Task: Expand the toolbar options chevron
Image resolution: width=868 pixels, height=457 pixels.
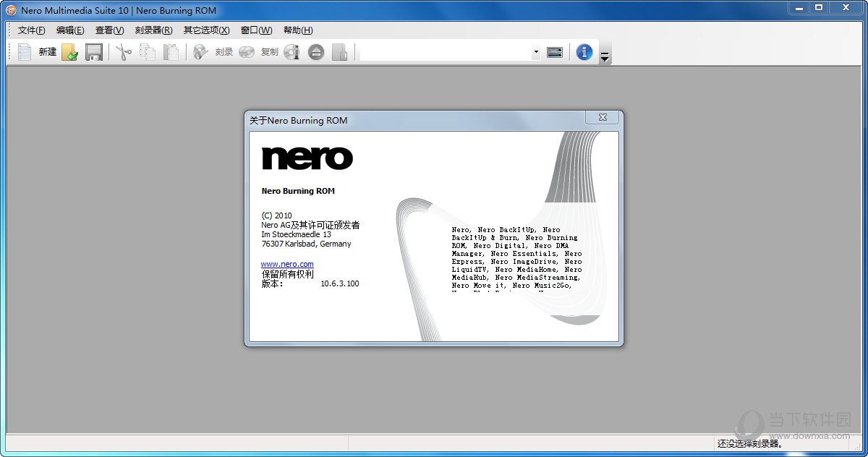Action: point(604,55)
